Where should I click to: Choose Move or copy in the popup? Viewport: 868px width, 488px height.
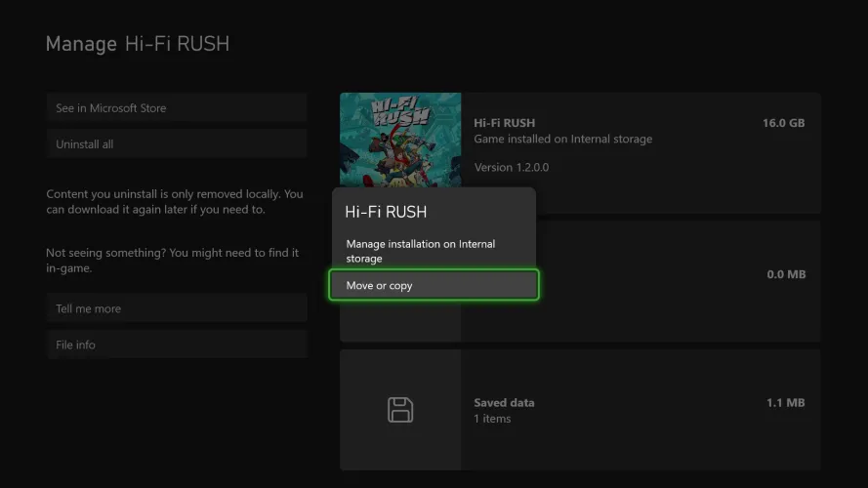click(434, 285)
